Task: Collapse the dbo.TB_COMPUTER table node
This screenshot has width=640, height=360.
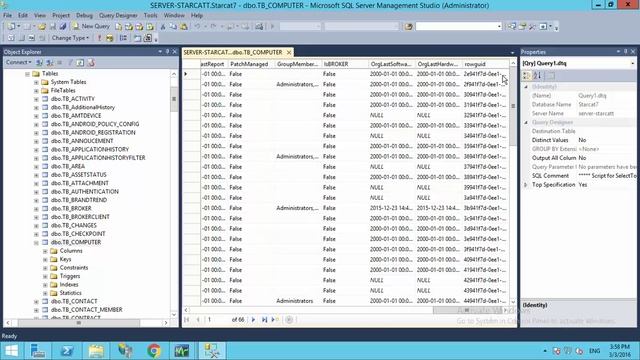Action: [36, 242]
